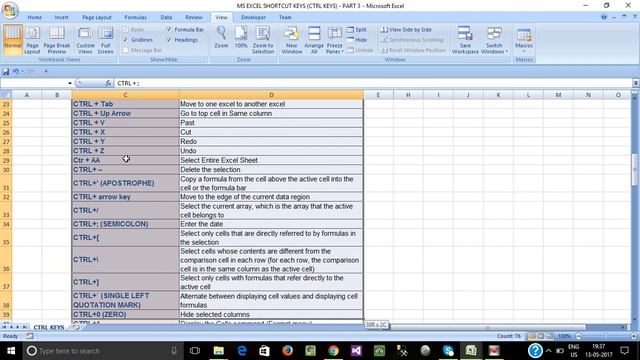The image size is (640, 360).
Task: Open the Data tab
Action: click(x=166, y=17)
